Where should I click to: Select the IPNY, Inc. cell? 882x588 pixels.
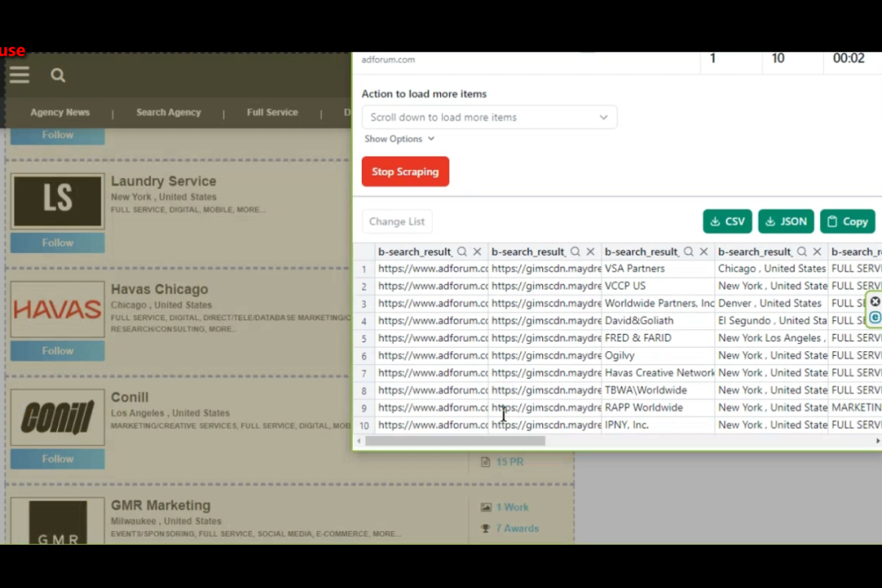658,425
